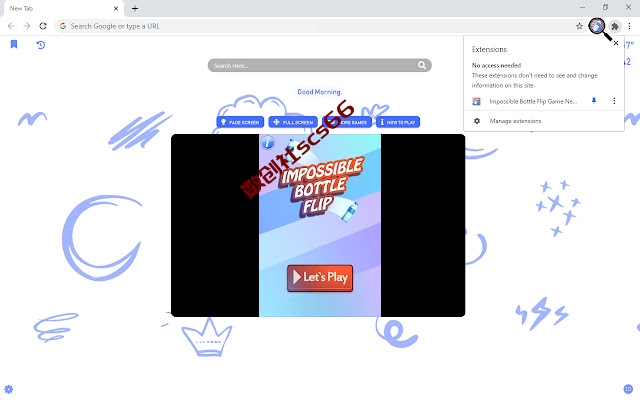
Task: Click the Good Morning greeting text
Action: tap(320, 92)
